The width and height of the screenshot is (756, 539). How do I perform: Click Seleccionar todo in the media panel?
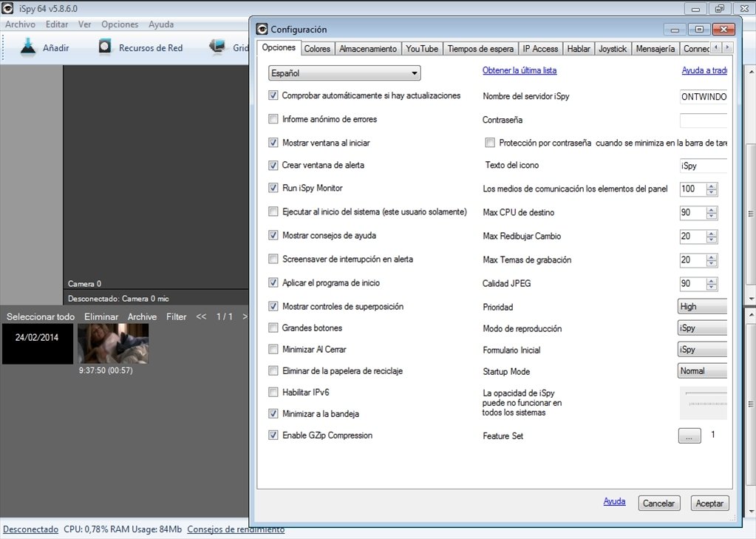[41, 316]
